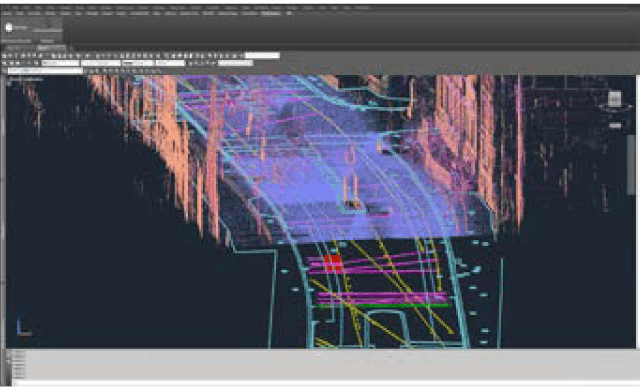Screen dimensions: 640x390
Task: Click the last icon before the white toolbar search field
Action: 240,55
